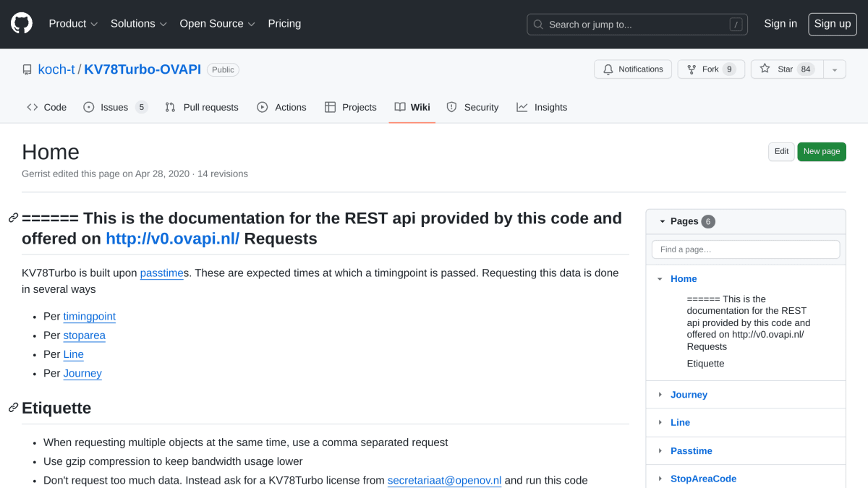Open the Journey link in the bullet list

pos(82,373)
